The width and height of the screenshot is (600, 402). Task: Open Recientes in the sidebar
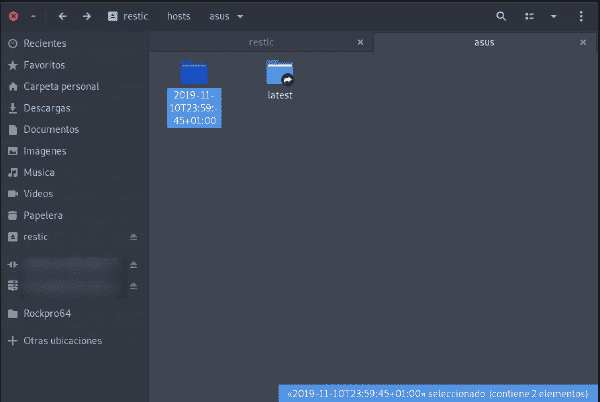pos(75,43)
